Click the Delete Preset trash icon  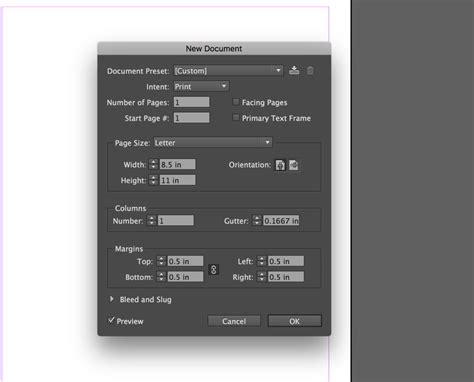click(x=310, y=71)
